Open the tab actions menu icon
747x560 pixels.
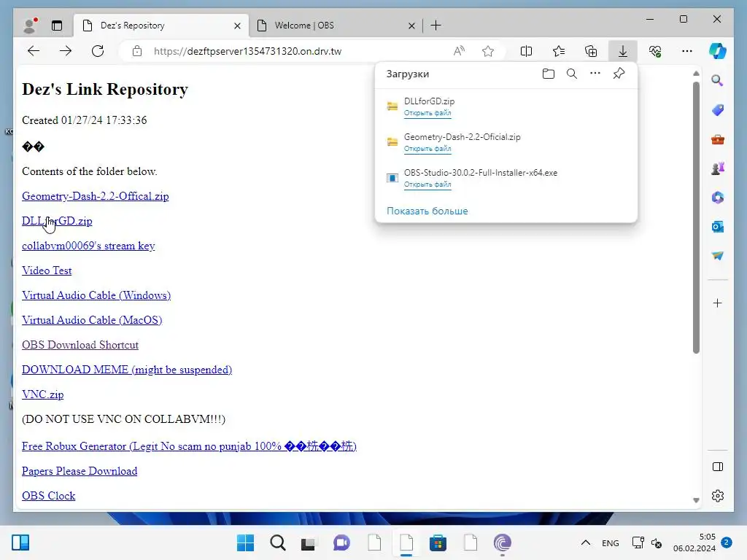click(x=57, y=26)
